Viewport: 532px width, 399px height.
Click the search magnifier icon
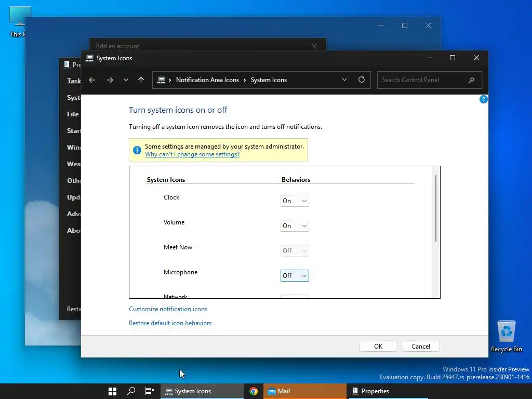[471, 80]
